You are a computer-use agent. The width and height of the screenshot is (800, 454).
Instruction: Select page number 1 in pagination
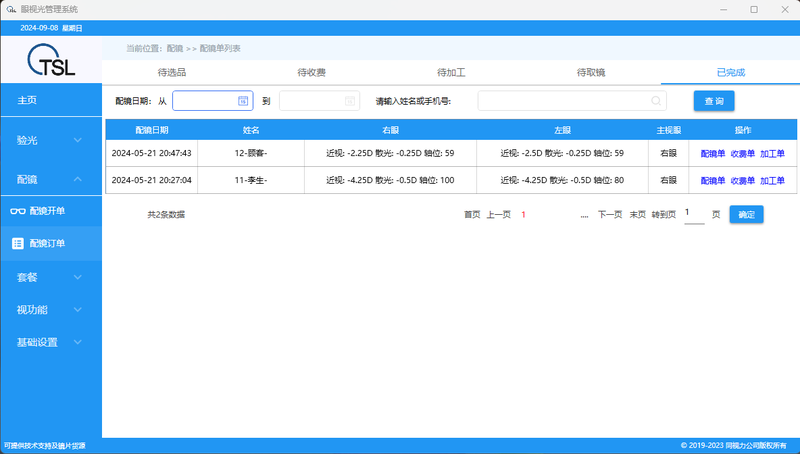click(x=523, y=215)
